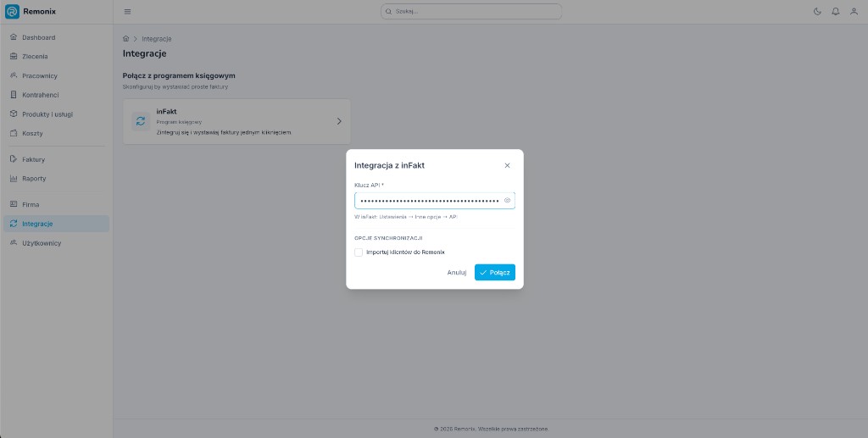Click the search magnifier icon
Image resolution: width=868 pixels, height=438 pixels.
[x=388, y=12]
